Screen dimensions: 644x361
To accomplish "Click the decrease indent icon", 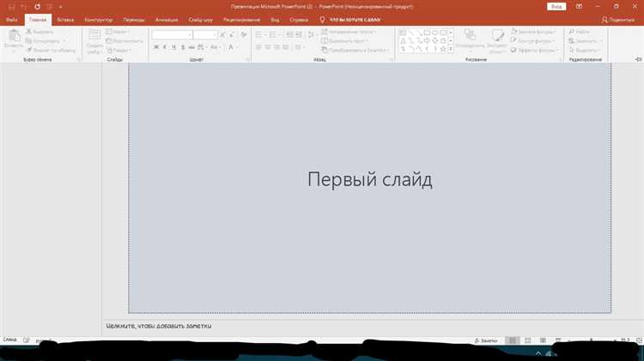I will (x=289, y=35).
